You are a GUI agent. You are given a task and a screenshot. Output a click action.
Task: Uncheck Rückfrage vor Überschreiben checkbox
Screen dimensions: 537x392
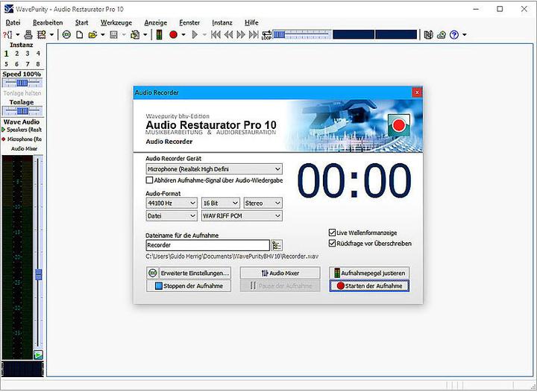point(332,243)
